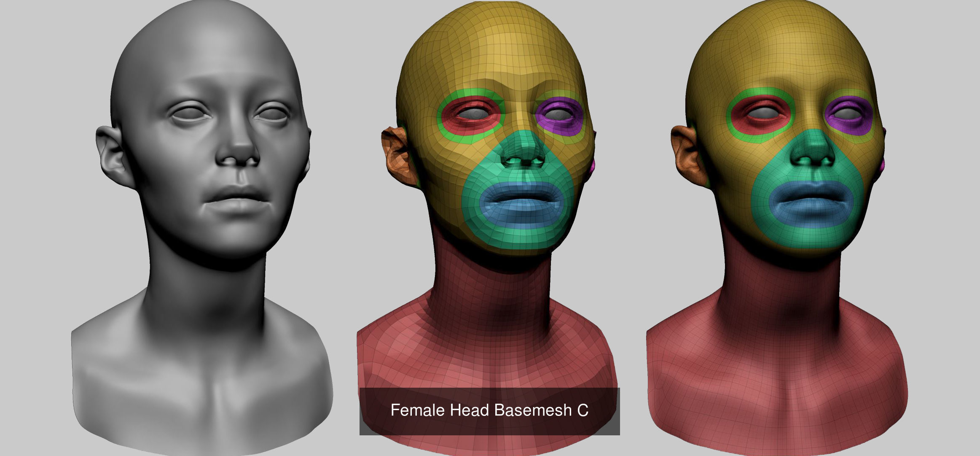Click the 'Female Head Basemesh C' caption

coord(489,410)
